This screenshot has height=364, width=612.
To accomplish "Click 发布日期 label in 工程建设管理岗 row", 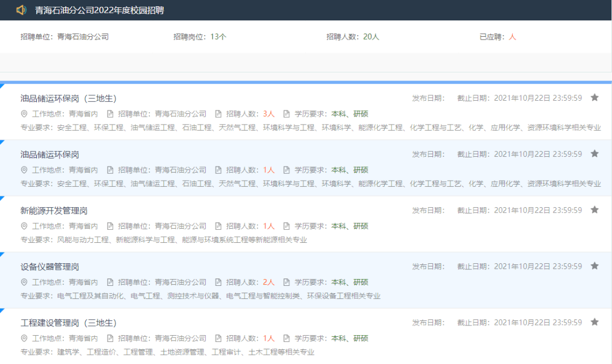I will pyautogui.click(x=428, y=322).
